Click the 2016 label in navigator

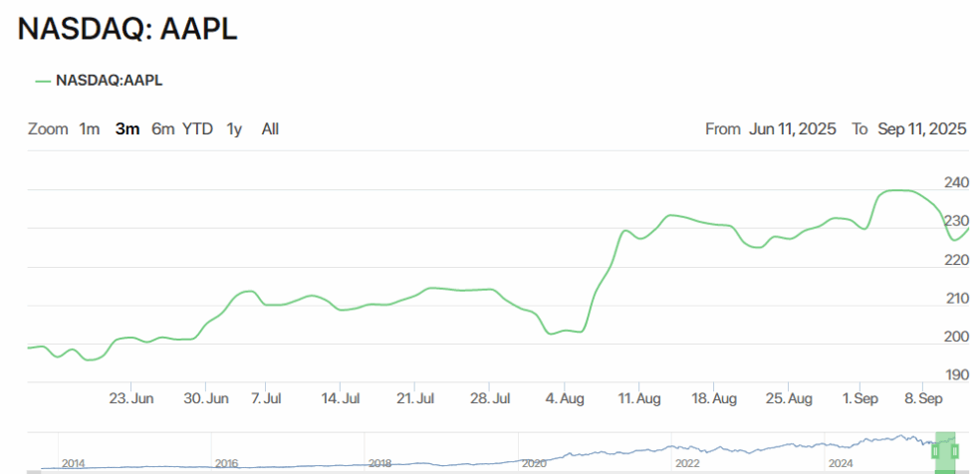227,463
